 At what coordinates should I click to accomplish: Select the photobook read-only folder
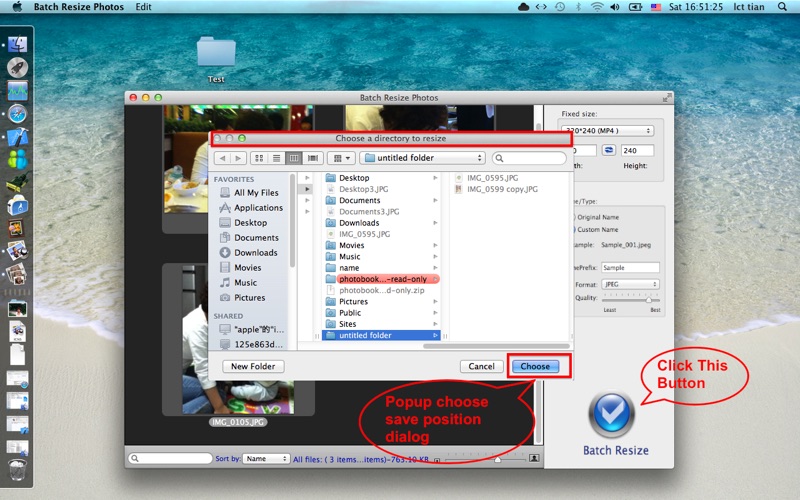point(381,279)
